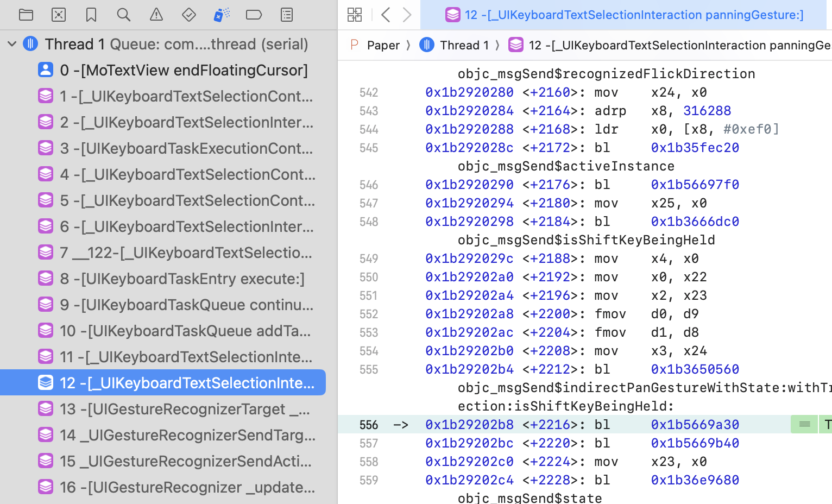Viewport: 832px width, 504px height.
Task: Open the Bookmark navigator
Action: coord(91,15)
